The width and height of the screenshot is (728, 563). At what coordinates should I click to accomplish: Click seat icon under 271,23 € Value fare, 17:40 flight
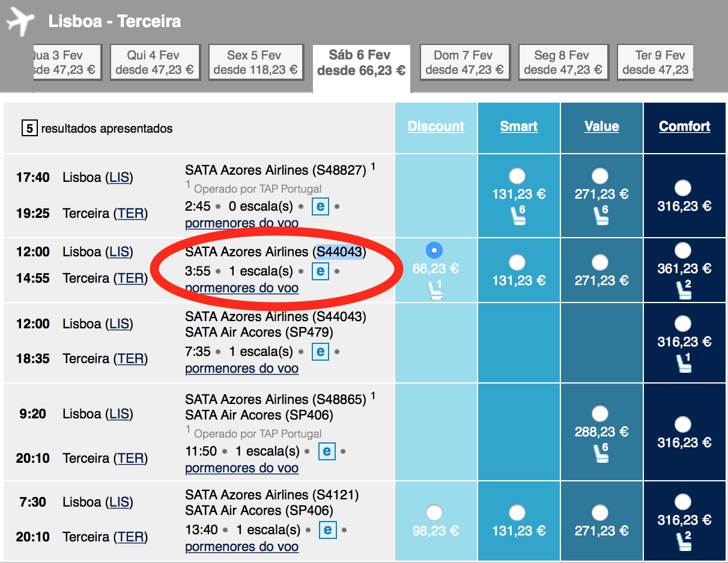point(601,215)
